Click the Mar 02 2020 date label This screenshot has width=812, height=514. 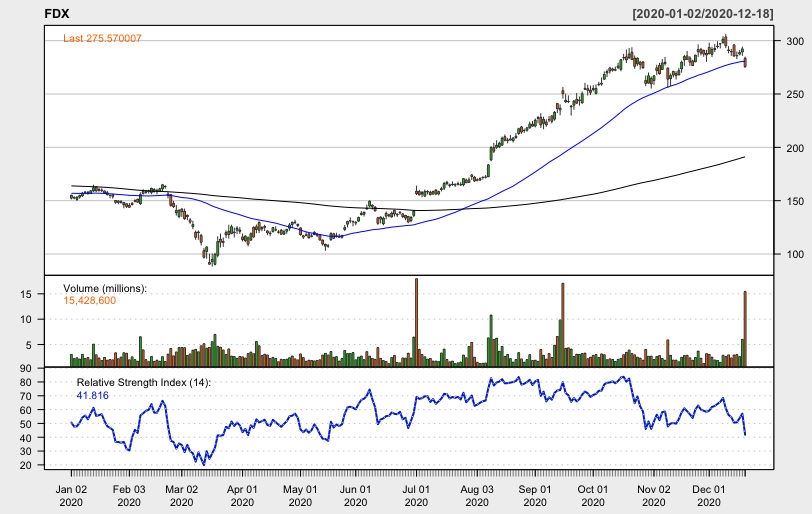click(182, 495)
